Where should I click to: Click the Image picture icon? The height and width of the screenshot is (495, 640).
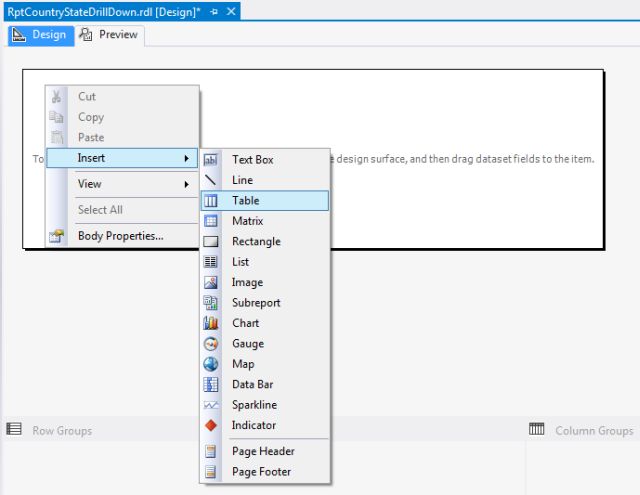[x=211, y=282]
